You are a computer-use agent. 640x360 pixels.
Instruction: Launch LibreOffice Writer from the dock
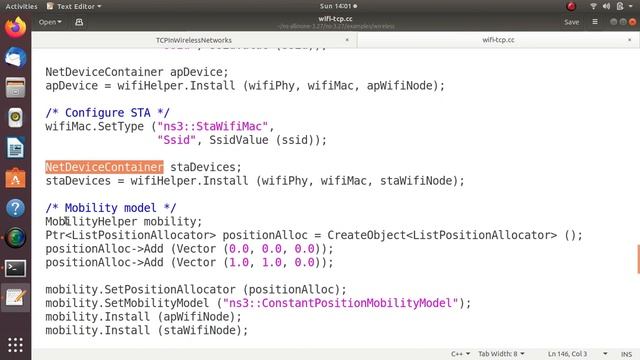[x=16, y=148]
